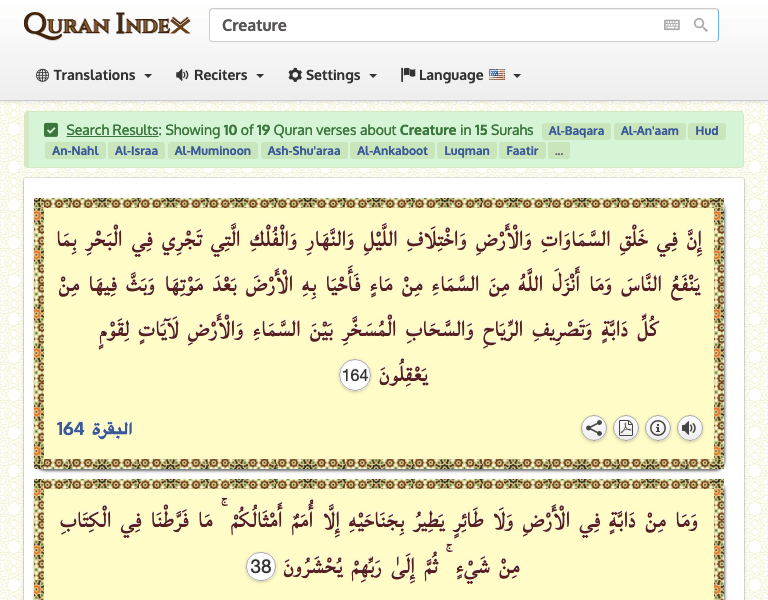Export verse 164 as PDF

click(626, 428)
